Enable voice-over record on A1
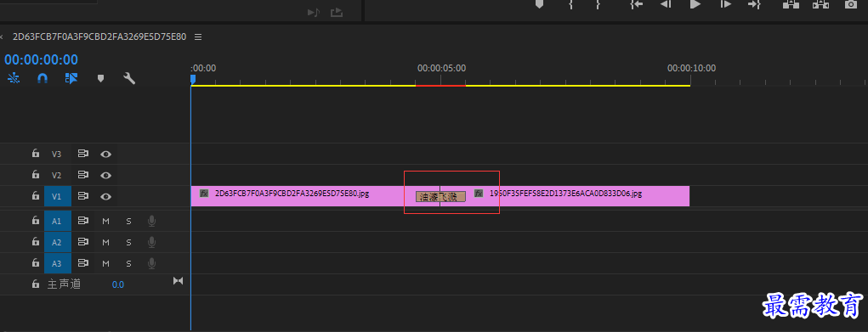Screen dimensions: 868x332 [x=151, y=221]
